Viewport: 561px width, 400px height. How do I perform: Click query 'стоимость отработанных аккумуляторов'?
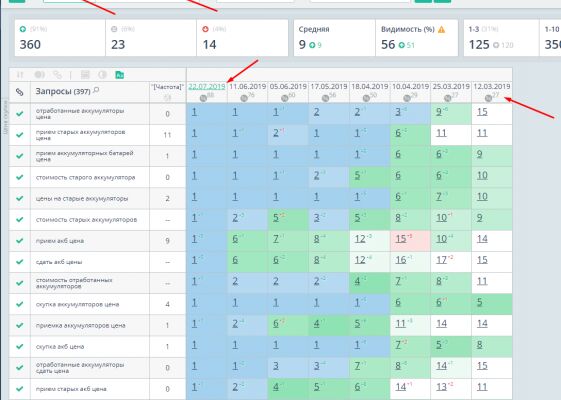coord(74,283)
